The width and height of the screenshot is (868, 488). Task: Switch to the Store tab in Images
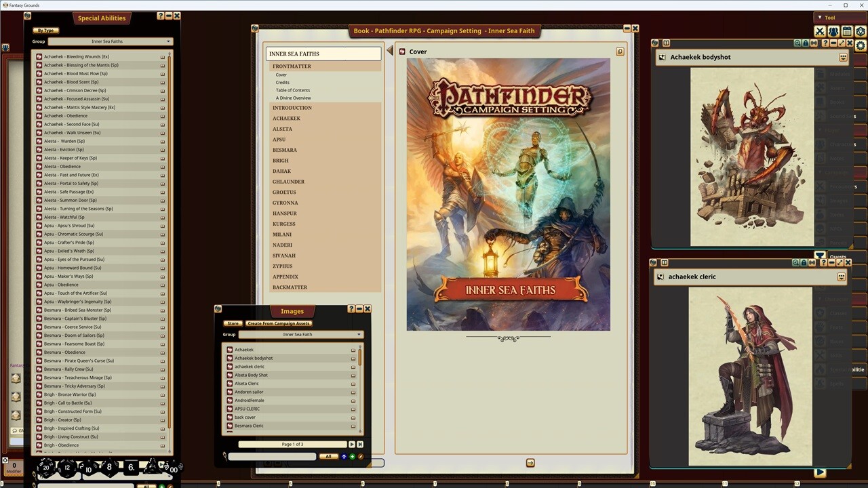tap(233, 323)
